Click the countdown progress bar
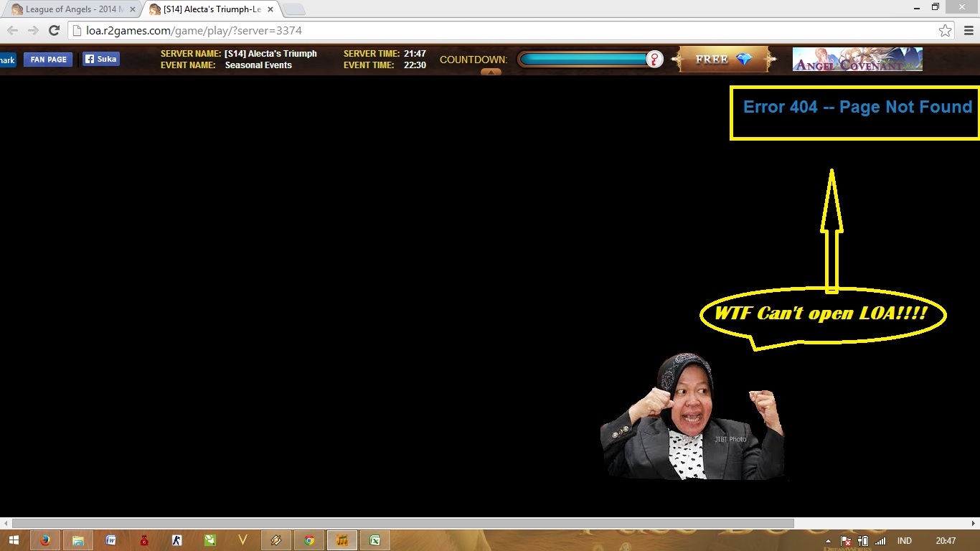 [x=583, y=59]
